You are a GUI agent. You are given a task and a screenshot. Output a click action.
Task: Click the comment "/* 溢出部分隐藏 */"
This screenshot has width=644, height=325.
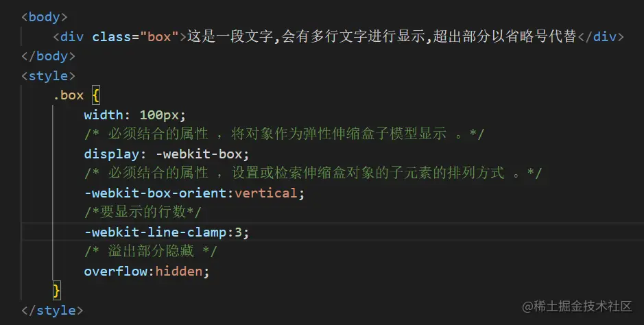tap(151, 251)
